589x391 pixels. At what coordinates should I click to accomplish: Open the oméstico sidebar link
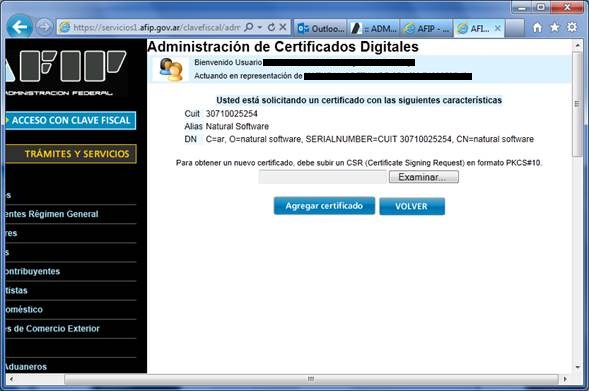coord(24,309)
